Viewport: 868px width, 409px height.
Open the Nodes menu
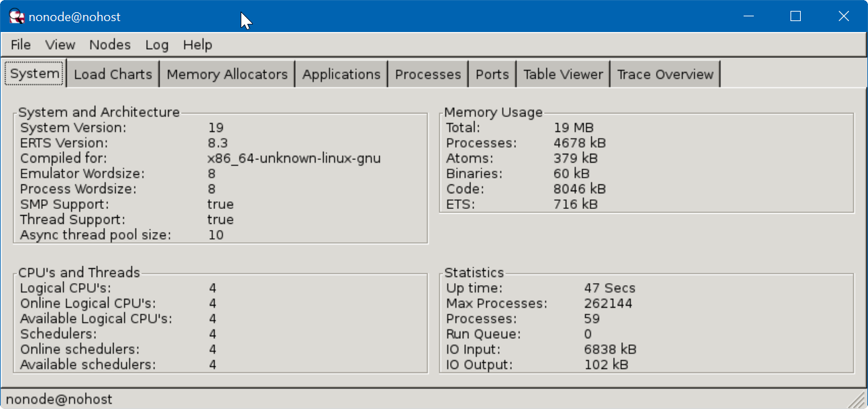[x=109, y=45]
